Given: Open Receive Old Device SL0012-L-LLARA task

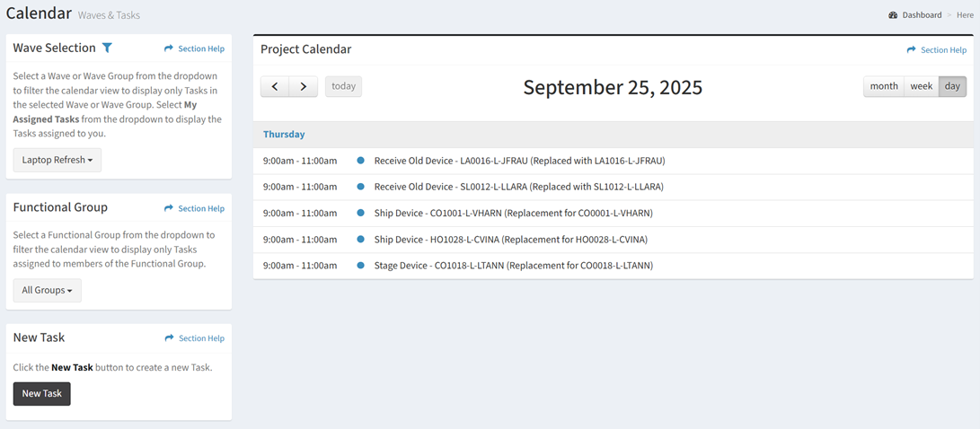Looking at the screenshot, I should 518,188.
